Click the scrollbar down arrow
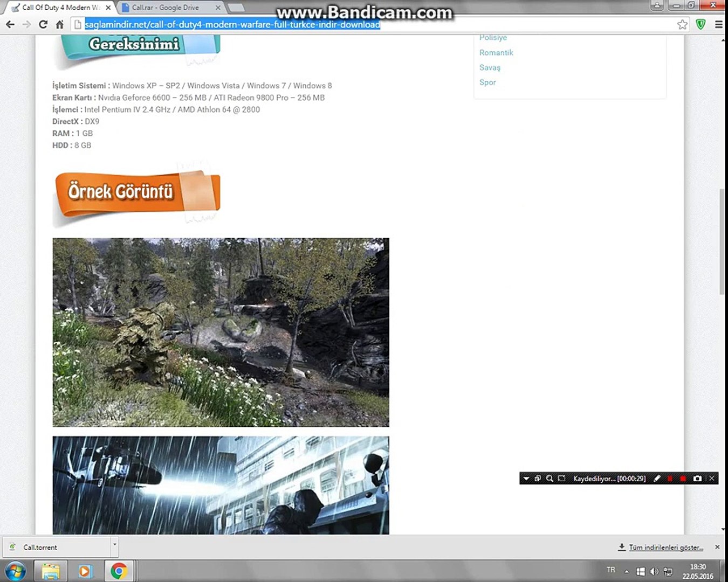Screen dimensions: 728x582 pos(723,530)
